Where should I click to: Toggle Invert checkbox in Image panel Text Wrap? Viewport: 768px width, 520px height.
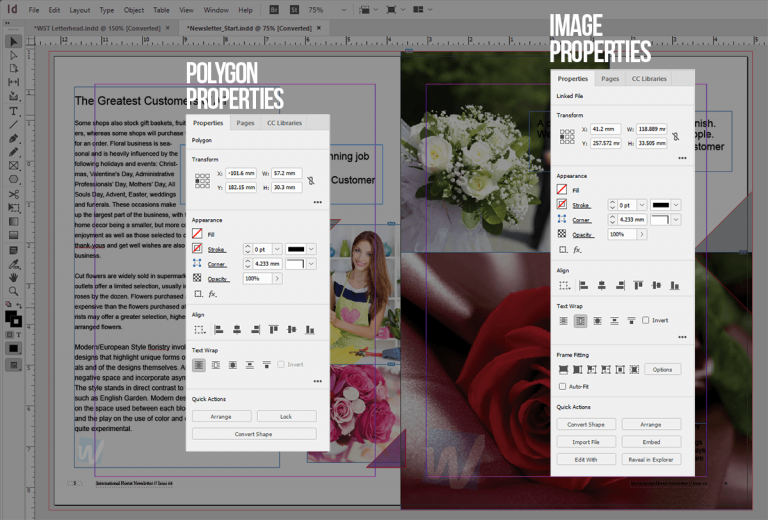[646, 320]
